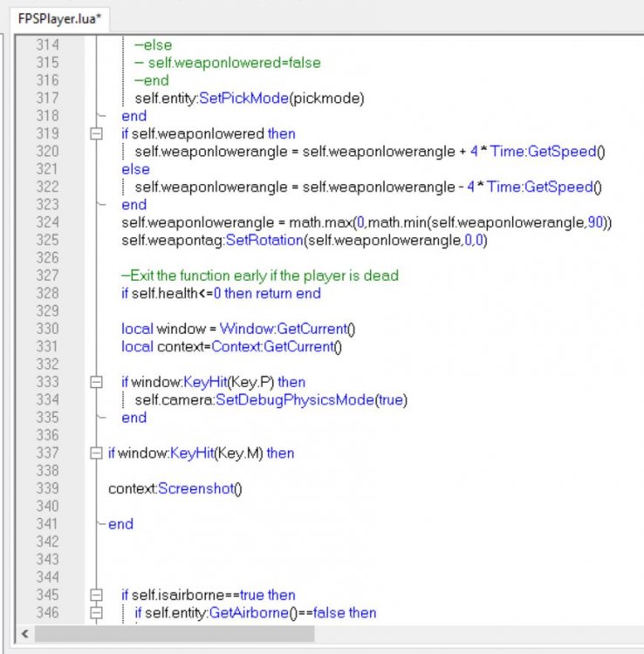644x654 pixels.
Task: Click 'SetDebugPhysicsMode' on line 334
Action: coord(295,399)
